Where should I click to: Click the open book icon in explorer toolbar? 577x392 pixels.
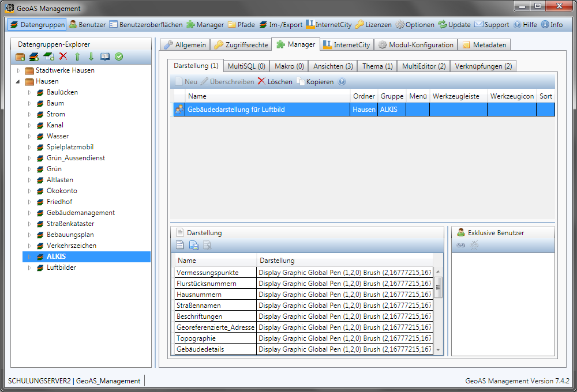(x=105, y=56)
